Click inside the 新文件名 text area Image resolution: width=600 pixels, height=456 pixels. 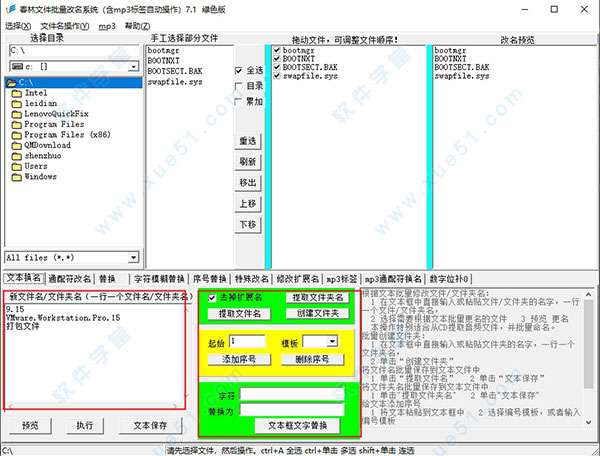[94, 353]
